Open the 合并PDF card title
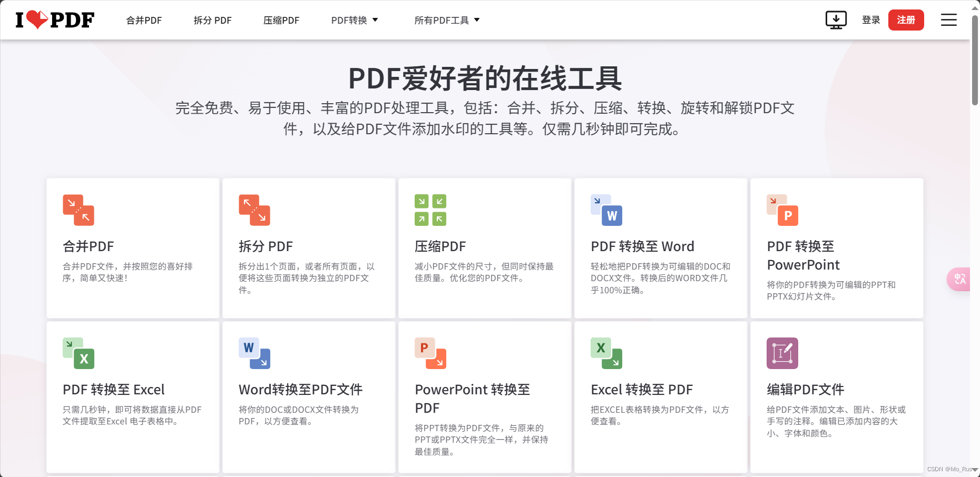 (89, 246)
